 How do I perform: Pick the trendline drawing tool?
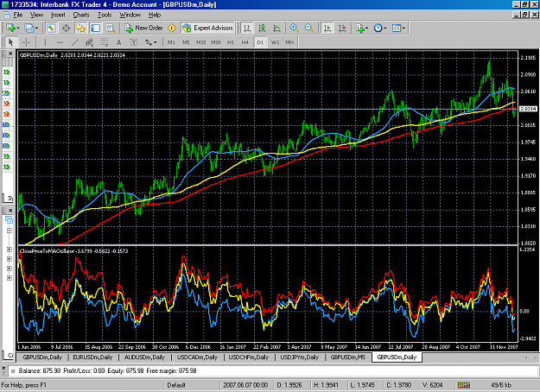tap(74, 42)
